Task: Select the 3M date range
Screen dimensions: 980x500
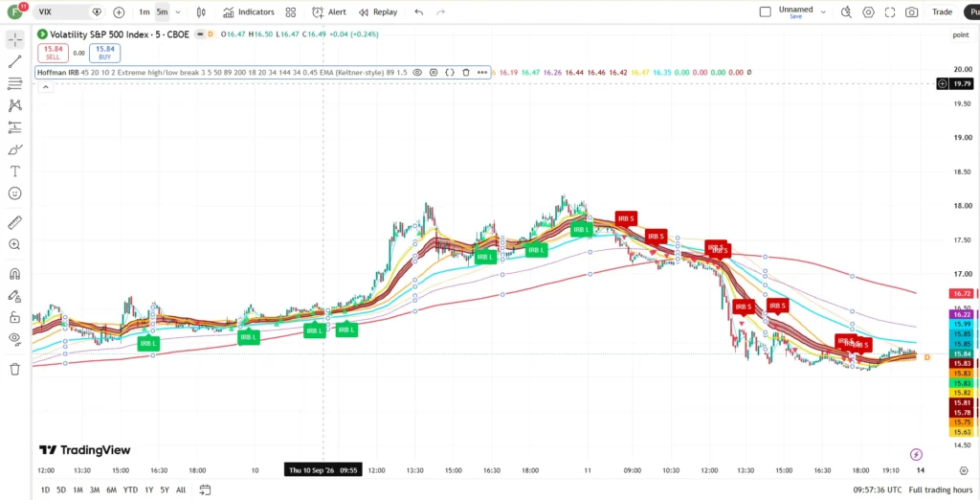Action: [95, 490]
